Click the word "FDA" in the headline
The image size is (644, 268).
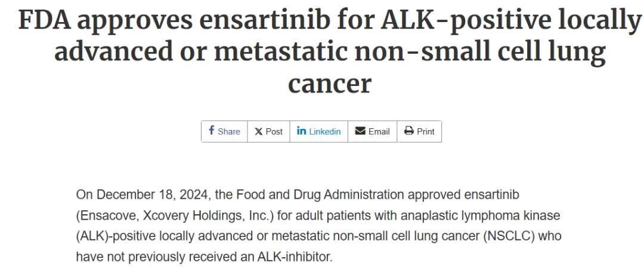click(x=45, y=21)
